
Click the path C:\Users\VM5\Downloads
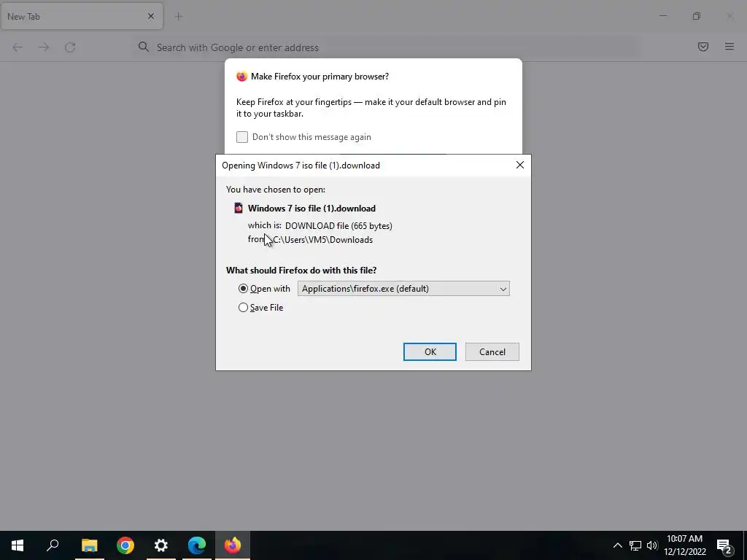[323, 239]
